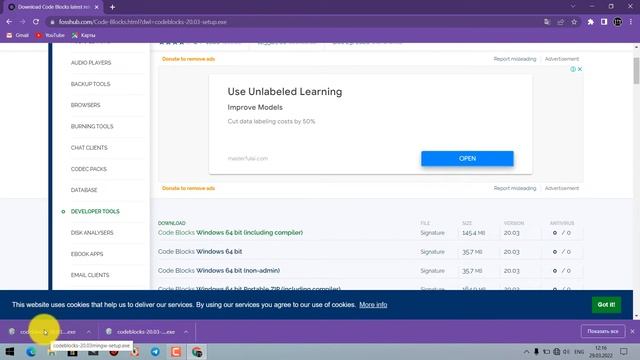Viewport: 640px width, 360px height.
Task: Click the ad info icon
Action: click(x=573, y=69)
